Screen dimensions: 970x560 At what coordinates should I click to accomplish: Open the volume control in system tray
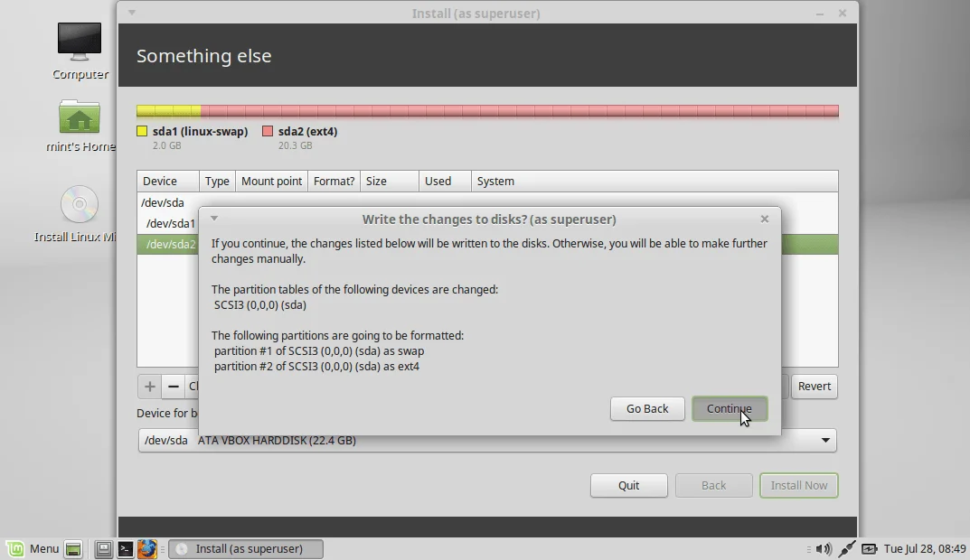(x=824, y=548)
